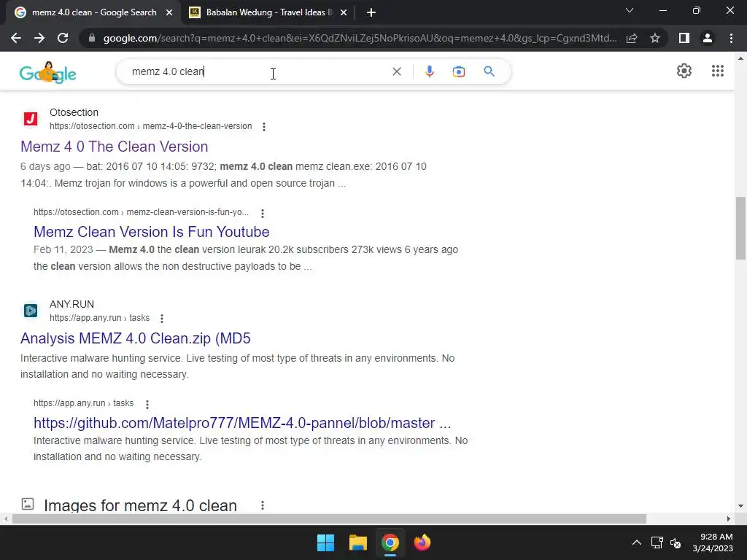Go back to previous page
This screenshot has height=560, width=747.
(x=16, y=38)
